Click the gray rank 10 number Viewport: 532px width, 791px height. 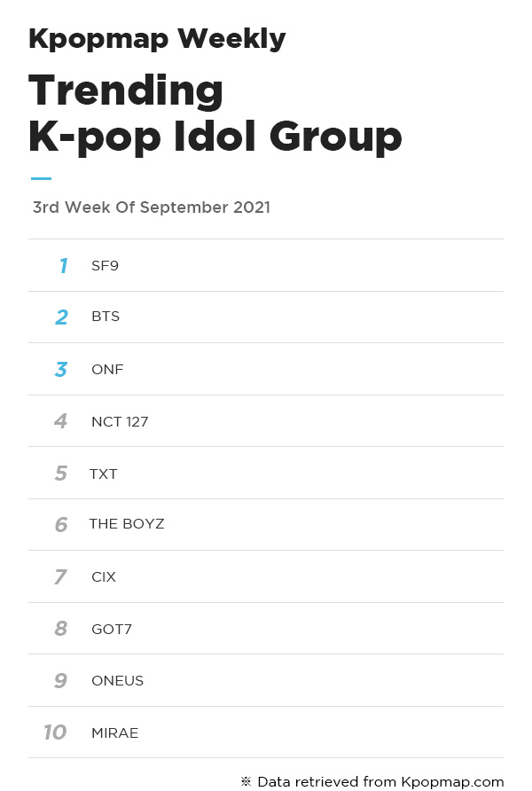click(55, 732)
